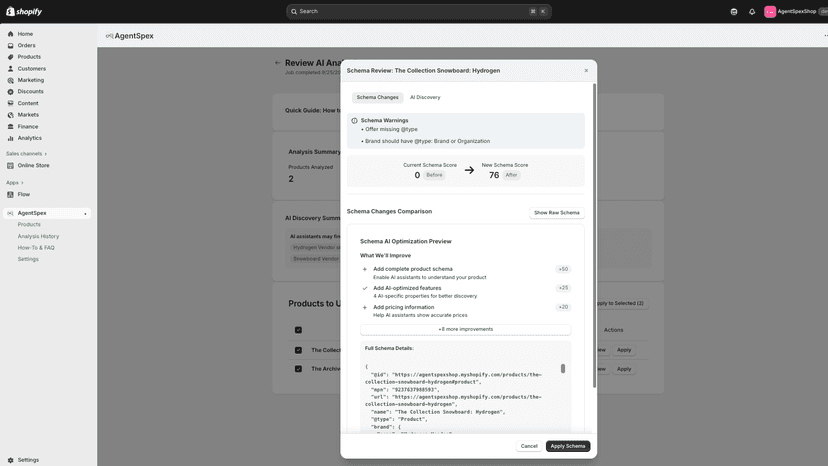Click the Discounts icon in sidebar
Viewport: 828px width, 466px height.
[x=10, y=92]
